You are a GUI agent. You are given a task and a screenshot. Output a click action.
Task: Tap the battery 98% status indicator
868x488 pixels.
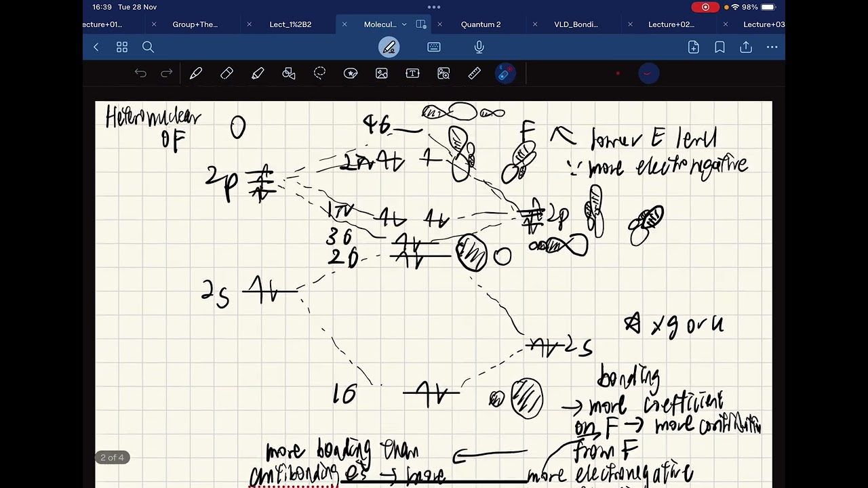[759, 7]
